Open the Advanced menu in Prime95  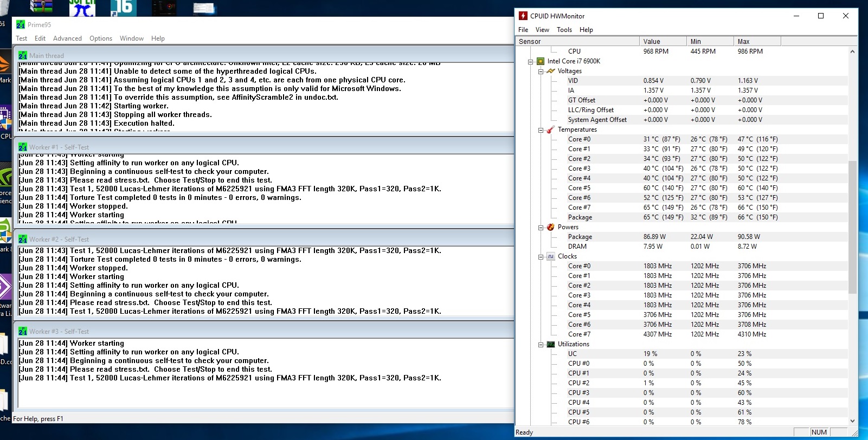point(67,38)
